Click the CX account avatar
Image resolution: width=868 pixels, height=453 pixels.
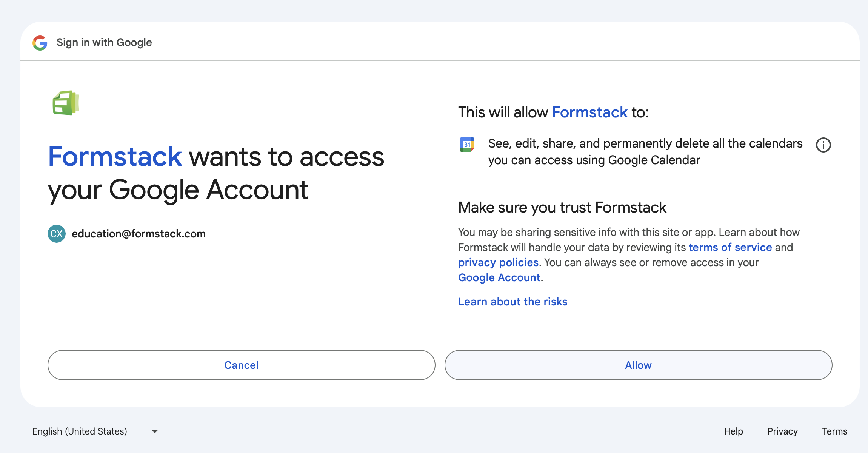(57, 234)
